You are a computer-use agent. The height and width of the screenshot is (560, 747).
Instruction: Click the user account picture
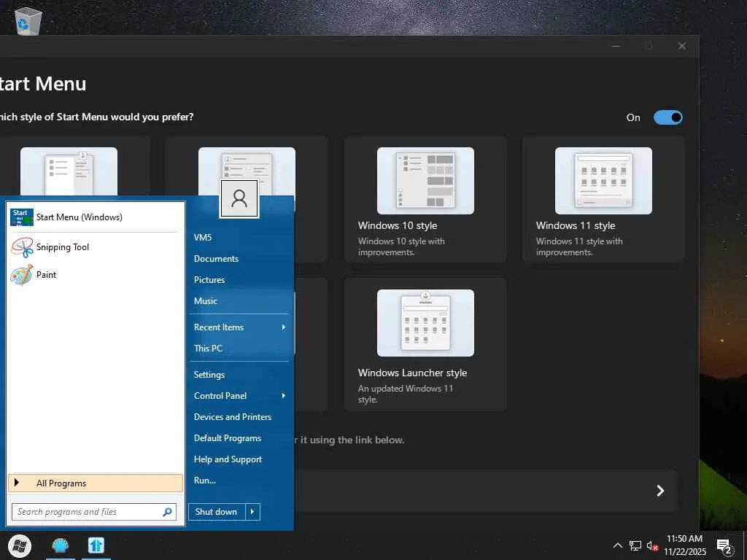tap(239, 198)
